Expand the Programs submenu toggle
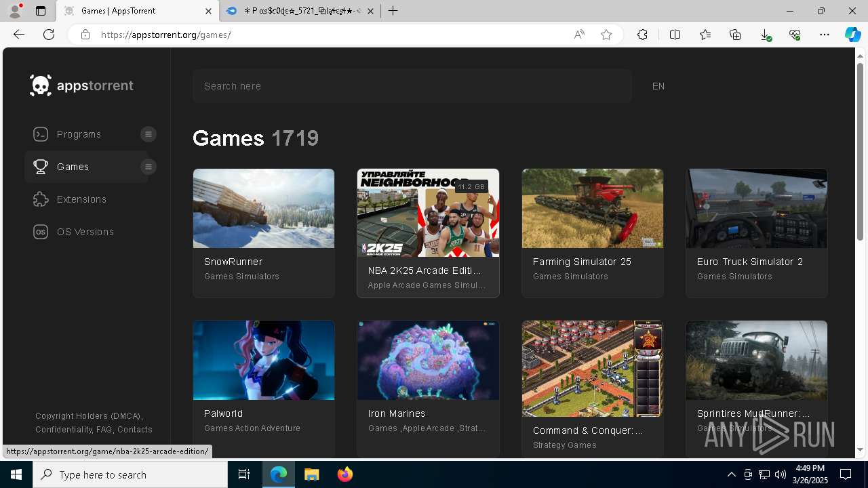Image resolution: width=868 pixels, height=488 pixels. [x=149, y=134]
